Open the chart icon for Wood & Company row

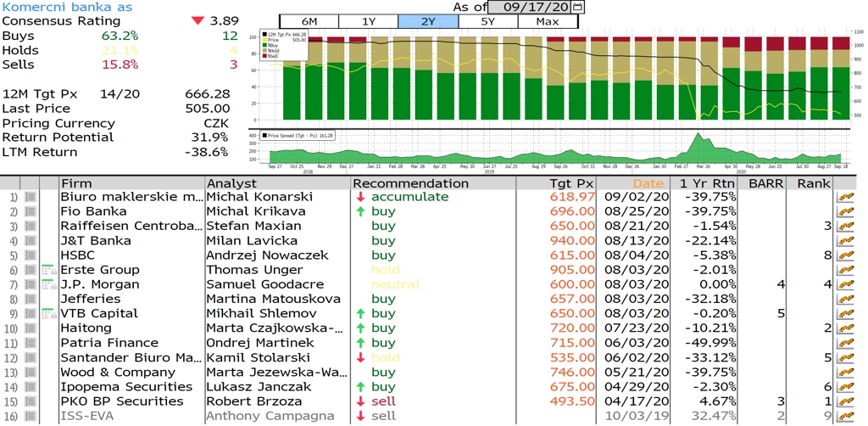pyautogui.click(x=845, y=373)
